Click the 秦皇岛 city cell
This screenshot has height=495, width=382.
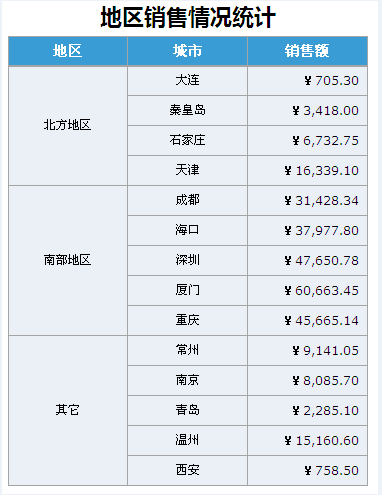click(187, 111)
